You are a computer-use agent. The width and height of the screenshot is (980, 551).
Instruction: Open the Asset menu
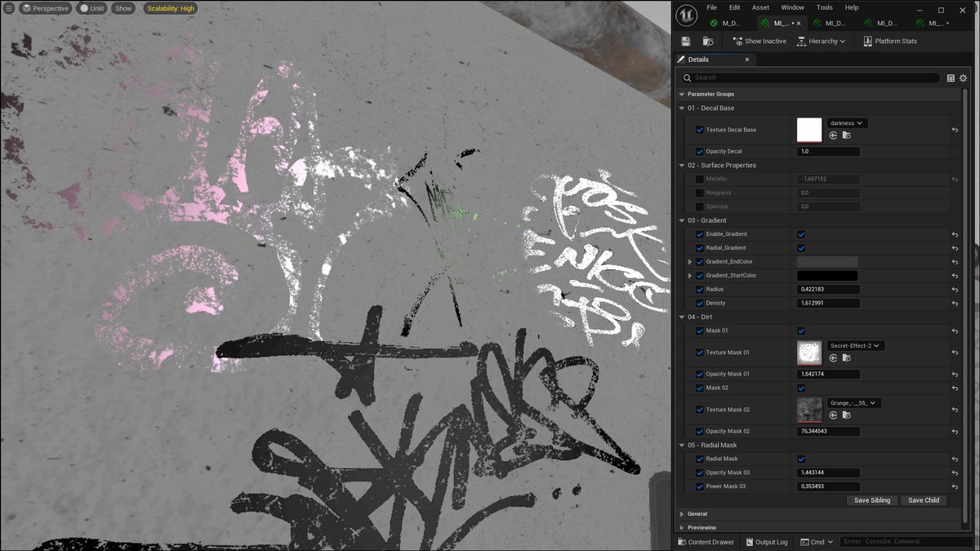click(760, 7)
